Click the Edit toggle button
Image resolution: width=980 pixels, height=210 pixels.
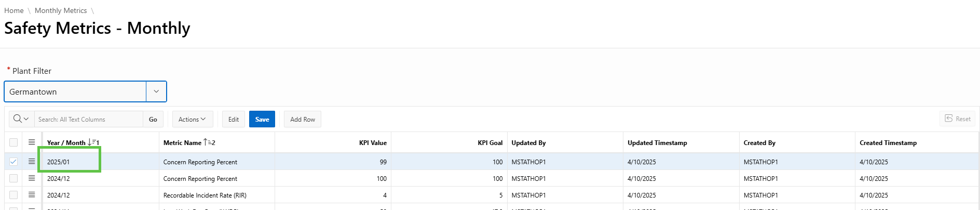click(x=234, y=119)
